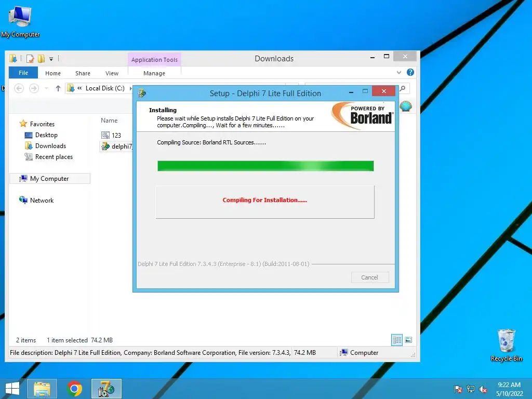Select the Delphi 7 setup taskbar icon
The width and height of the screenshot is (532, 399).
(107, 389)
